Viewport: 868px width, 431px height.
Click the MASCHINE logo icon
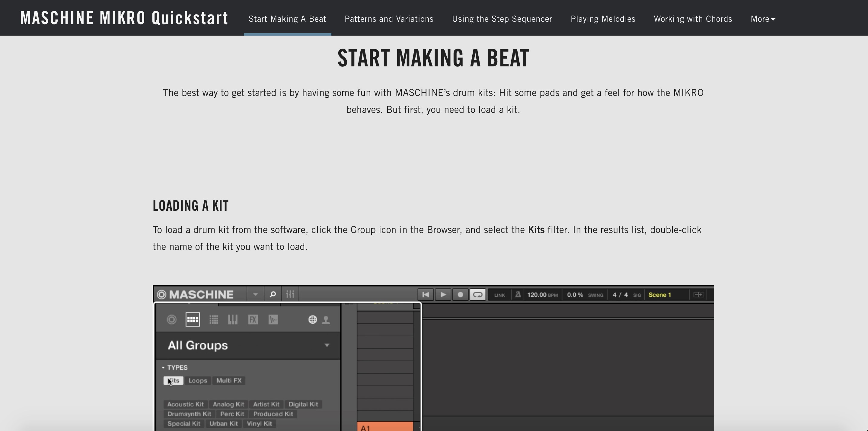161,295
